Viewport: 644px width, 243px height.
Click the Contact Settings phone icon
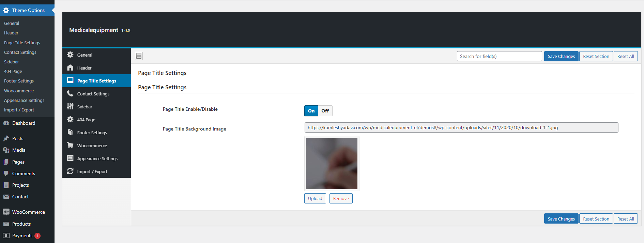click(70, 94)
